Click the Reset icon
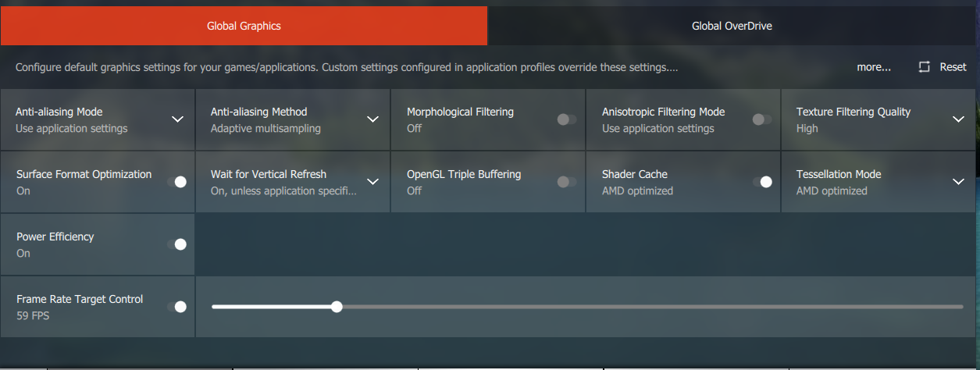 pyautogui.click(x=925, y=67)
